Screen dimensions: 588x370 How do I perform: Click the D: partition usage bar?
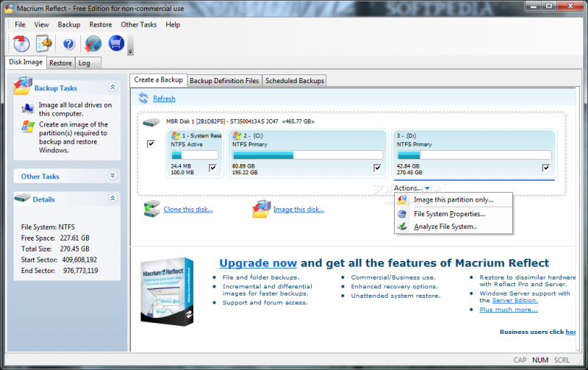click(x=474, y=155)
